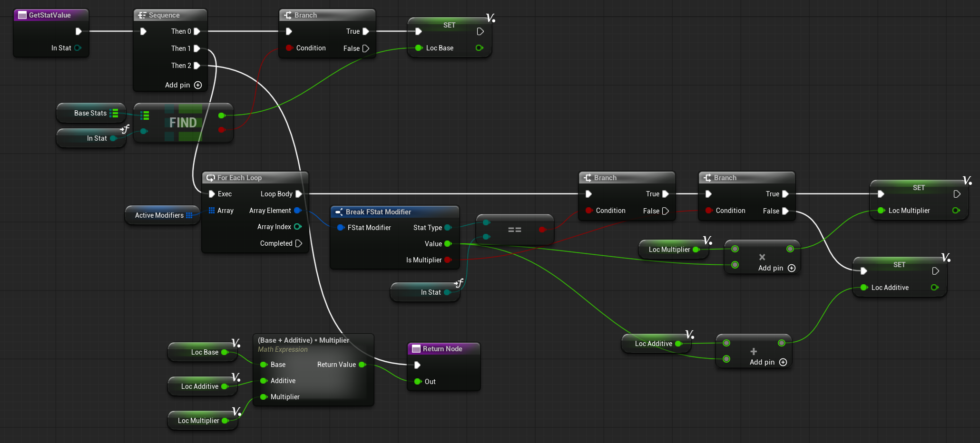Select the Return Node title bar
Image resolution: width=980 pixels, height=443 pixels.
click(x=442, y=349)
